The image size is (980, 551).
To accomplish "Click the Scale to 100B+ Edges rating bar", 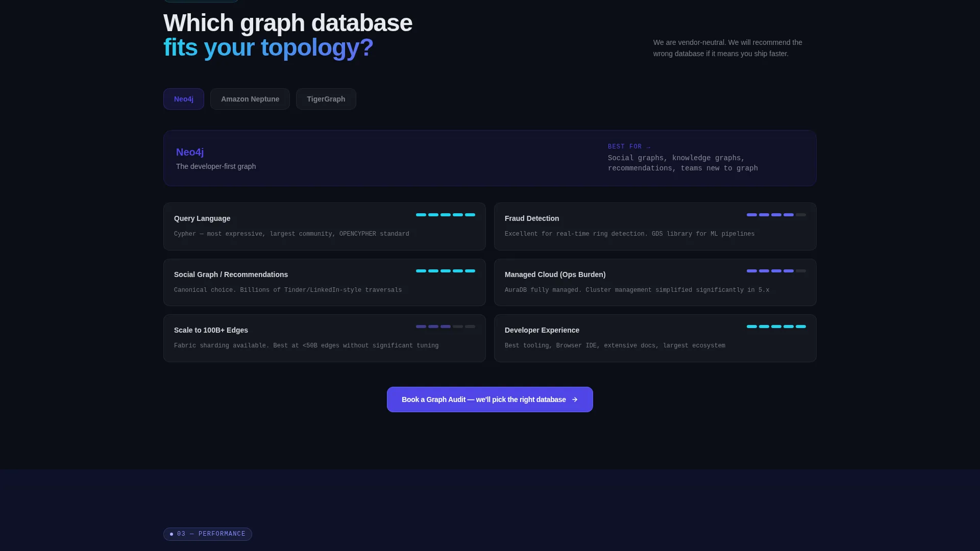I will [x=446, y=327].
